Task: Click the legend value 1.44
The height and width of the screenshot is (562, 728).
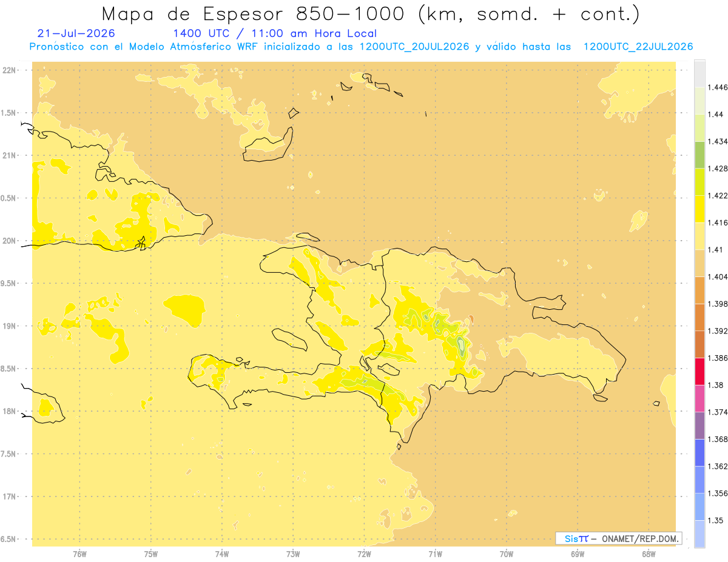Action: 716,114
